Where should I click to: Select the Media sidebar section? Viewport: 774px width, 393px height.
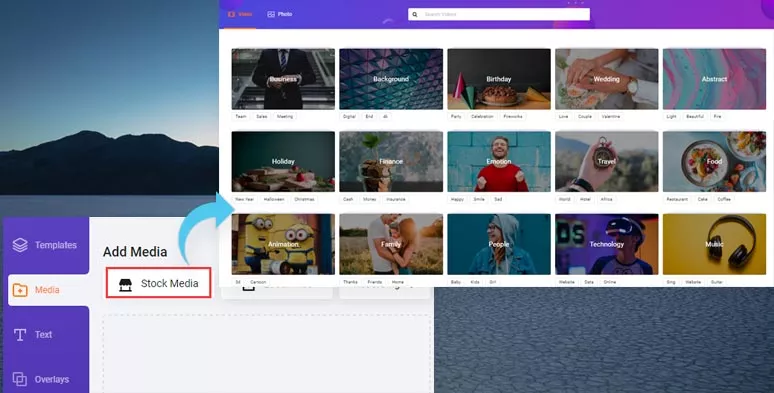click(x=48, y=290)
